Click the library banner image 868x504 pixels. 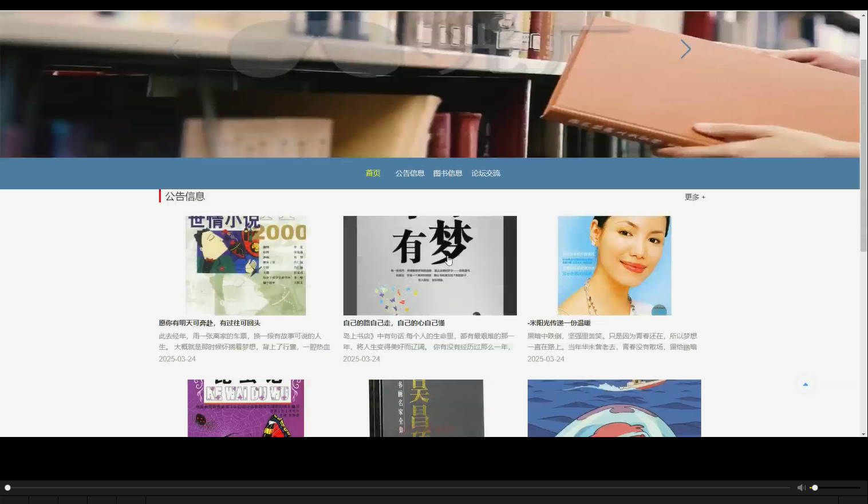[429, 84]
